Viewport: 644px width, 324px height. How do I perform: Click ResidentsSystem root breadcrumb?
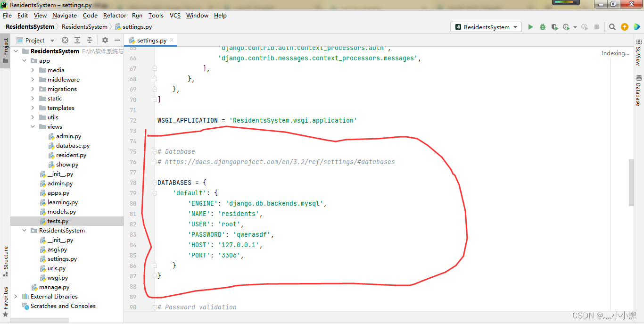point(30,27)
